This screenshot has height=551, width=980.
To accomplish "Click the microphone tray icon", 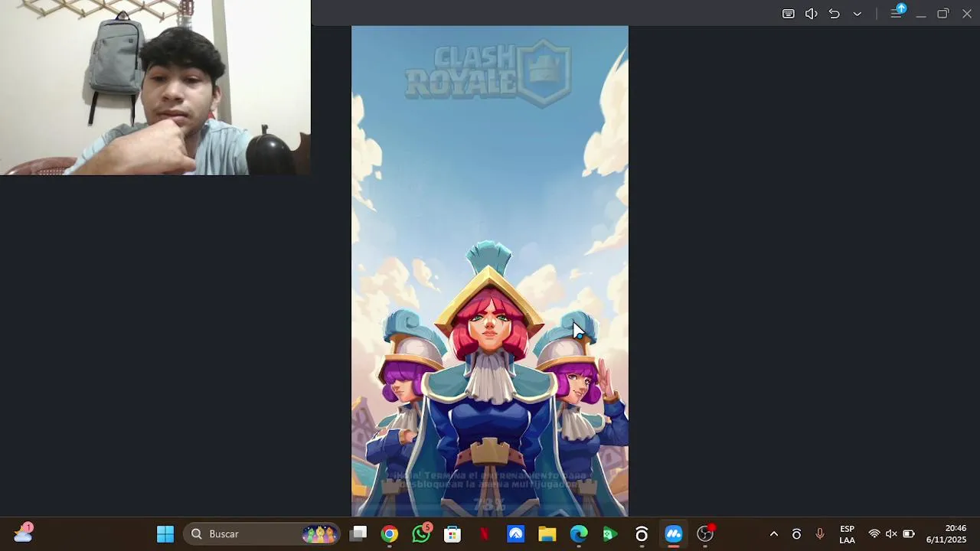I will (820, 534).
